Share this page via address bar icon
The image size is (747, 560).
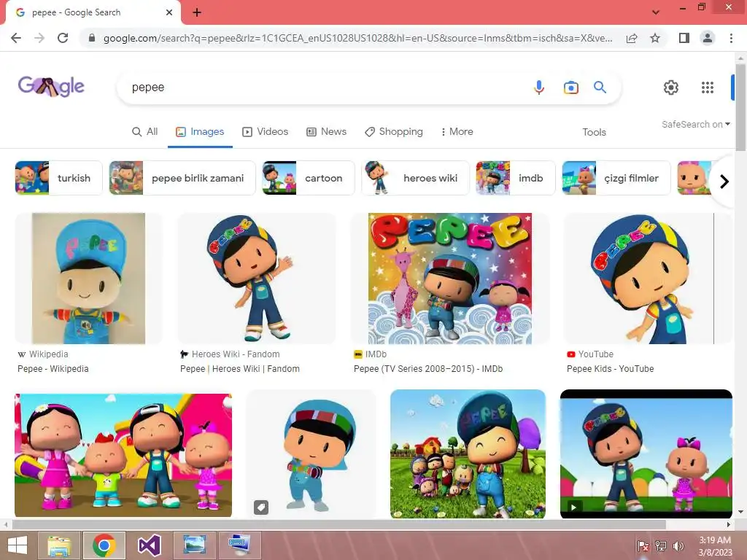coord(632,38)
